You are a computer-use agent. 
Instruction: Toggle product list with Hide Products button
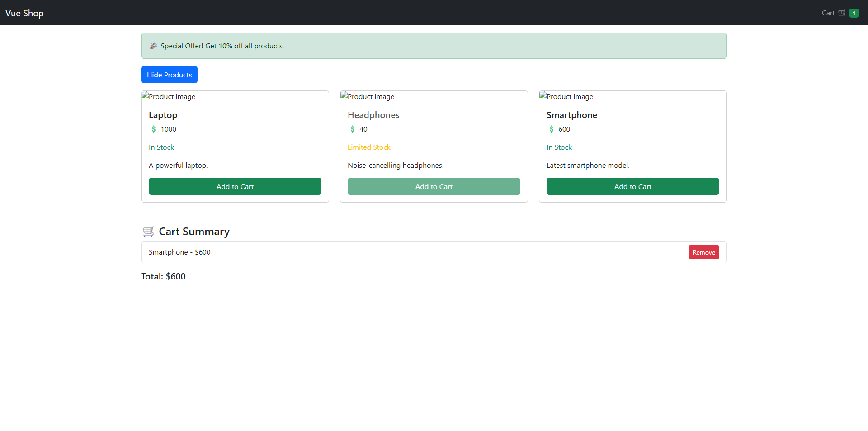[169, 75]
